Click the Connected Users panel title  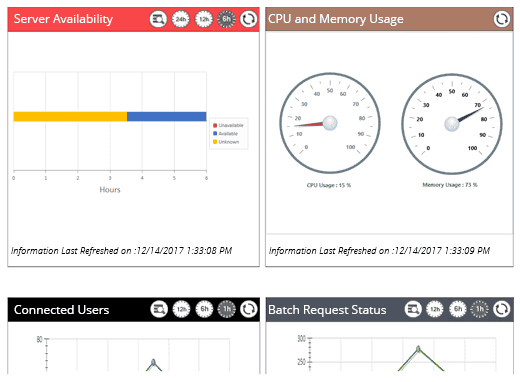(x=62, y=310)
